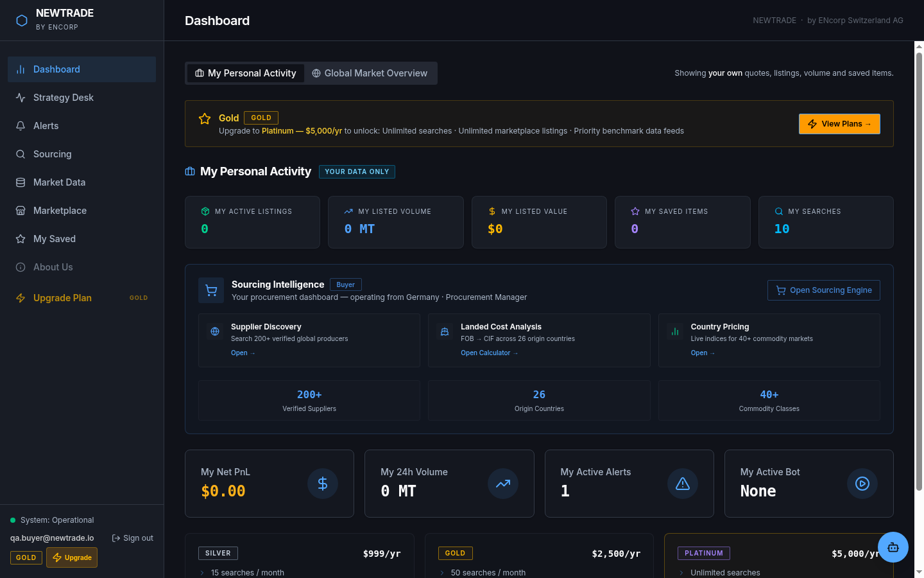Click the shopping cart icon in Sourcing Intelligence
924x578 pixels.
point(211,290)
